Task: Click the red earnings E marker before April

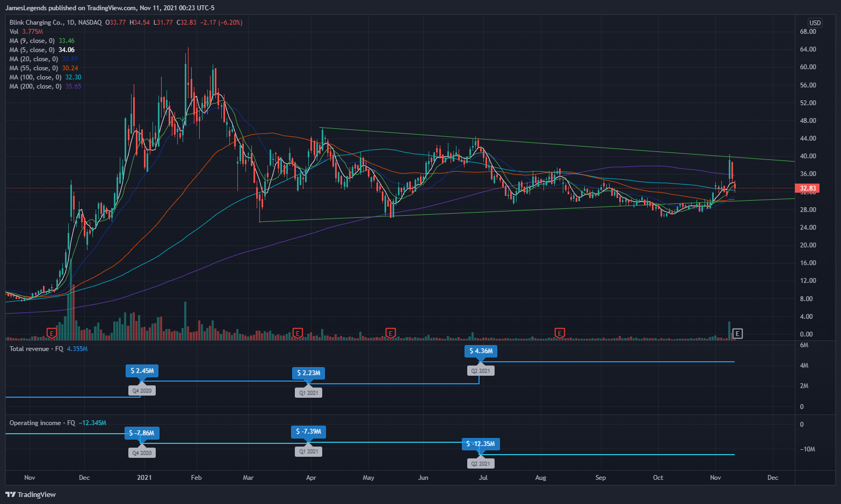Action: pyautogui.click(x=297, y=333)
